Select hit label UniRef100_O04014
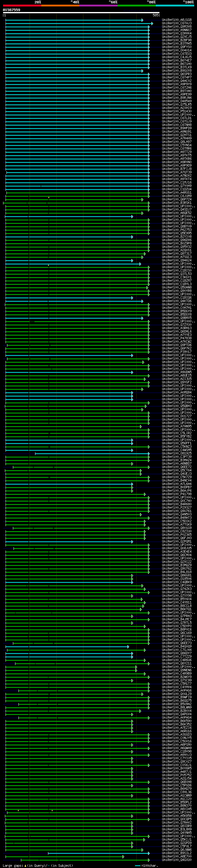Screen dimensions: 197x868 coord(177,50)
